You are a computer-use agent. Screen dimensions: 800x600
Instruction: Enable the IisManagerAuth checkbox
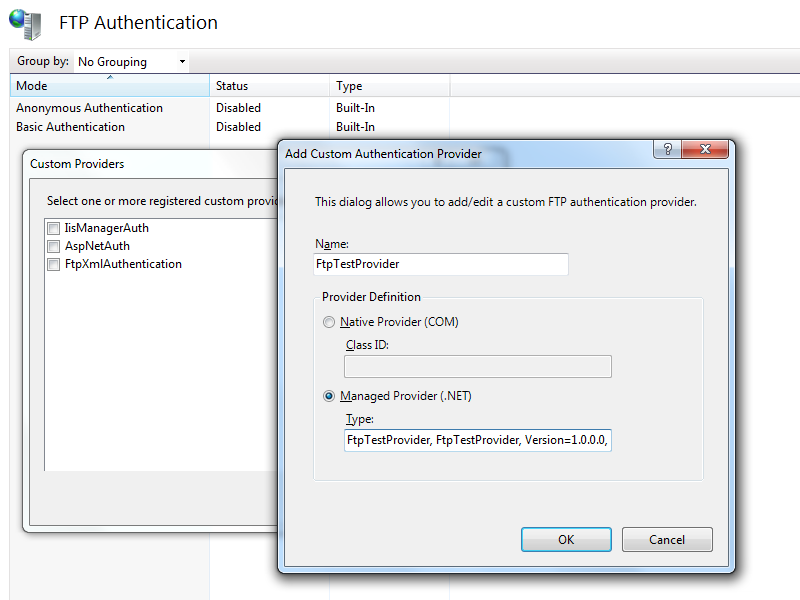point(54,228)
